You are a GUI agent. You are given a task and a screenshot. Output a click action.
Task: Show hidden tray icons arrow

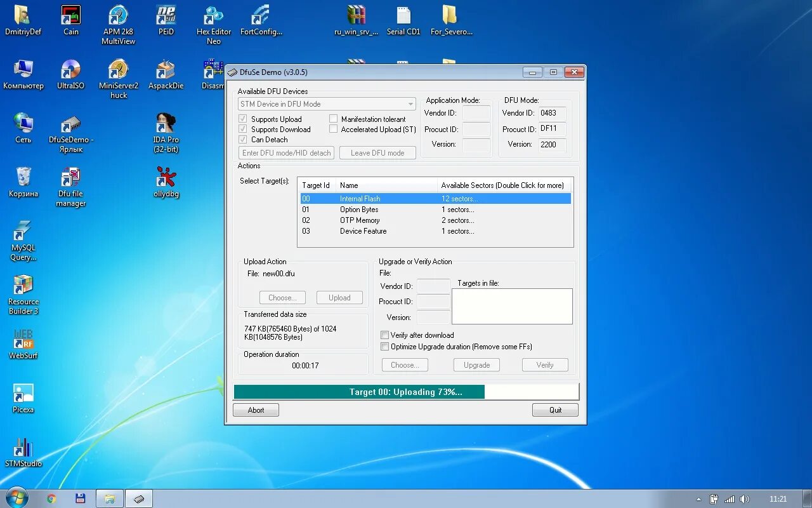699,499
